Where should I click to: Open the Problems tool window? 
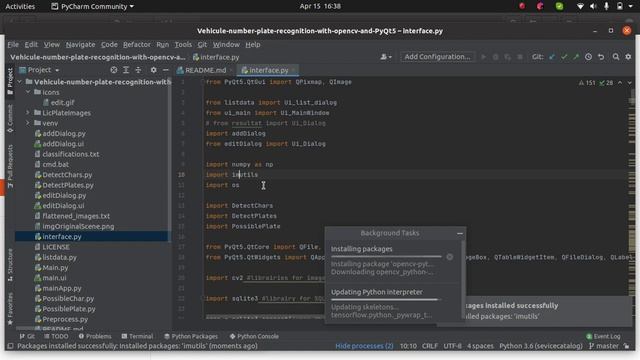tap(95, 336)
